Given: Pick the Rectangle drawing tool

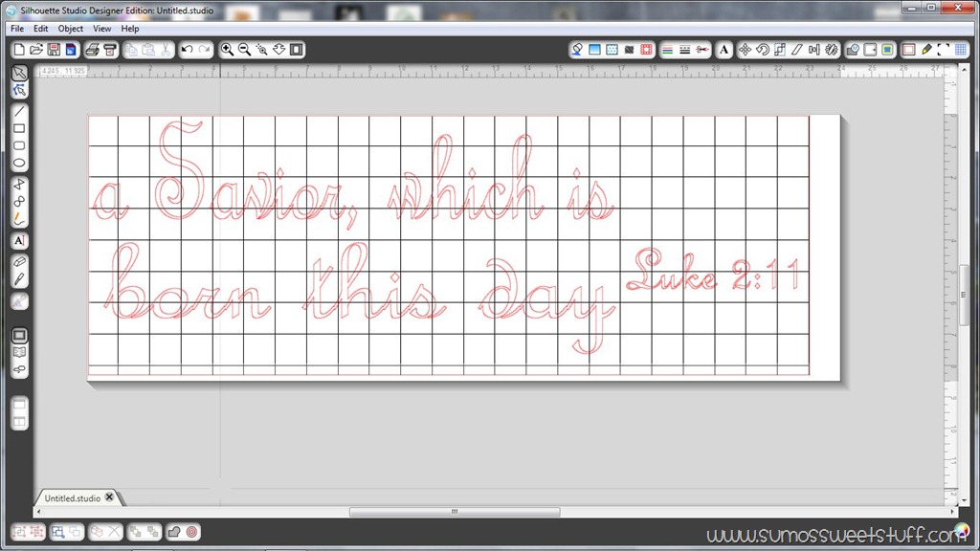Looking at the screenshot, I should (x=19, y=129).
